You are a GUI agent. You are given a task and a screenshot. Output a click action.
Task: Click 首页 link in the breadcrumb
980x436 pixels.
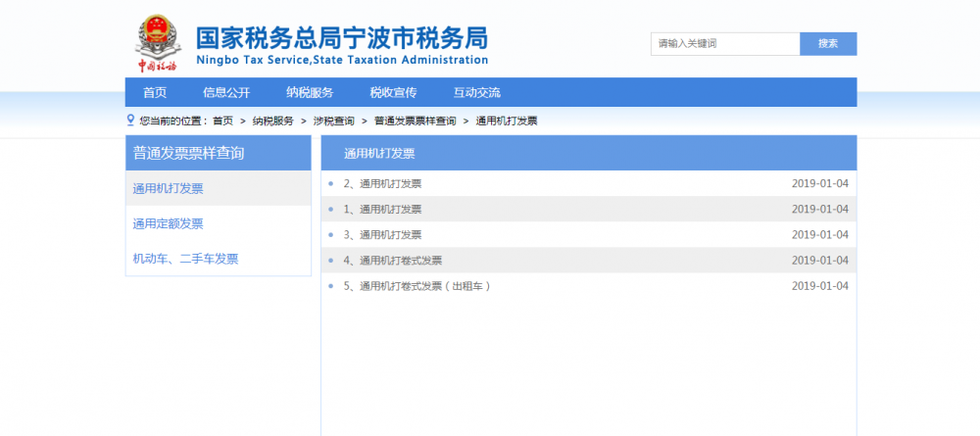click(223, 121)
